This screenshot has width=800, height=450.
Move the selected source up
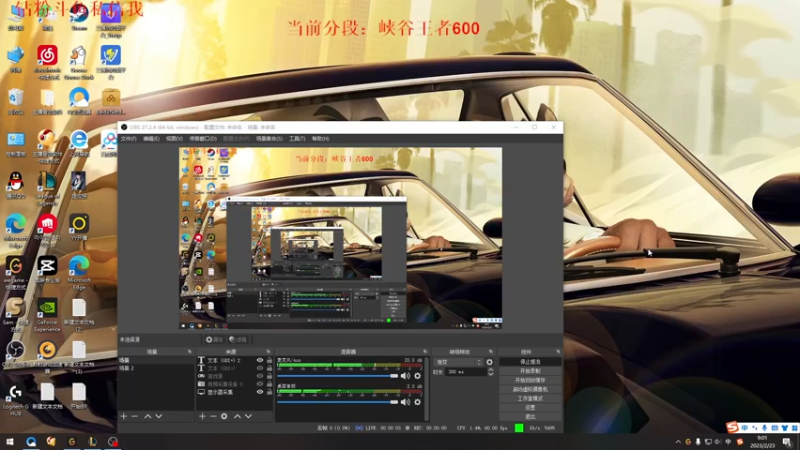pyautogui.click(x=237, y=416)
